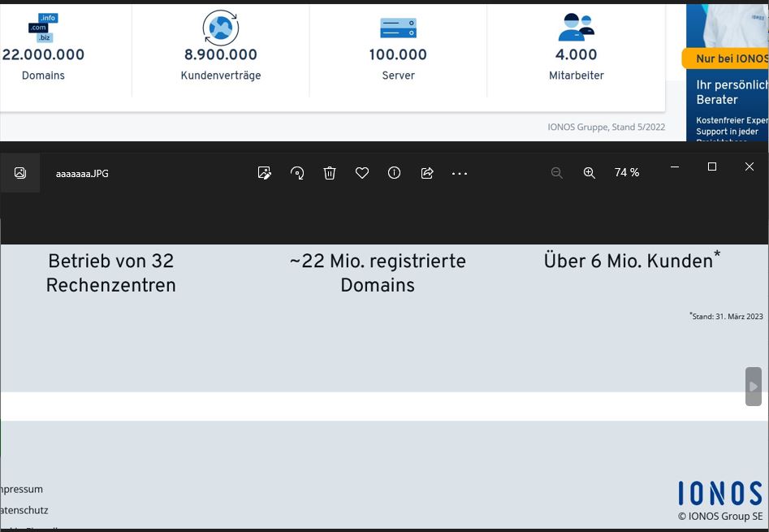This screenshot has width=769, height=532.
Task: Click the Server icon above 100.000
Action: tap(398, 28)
